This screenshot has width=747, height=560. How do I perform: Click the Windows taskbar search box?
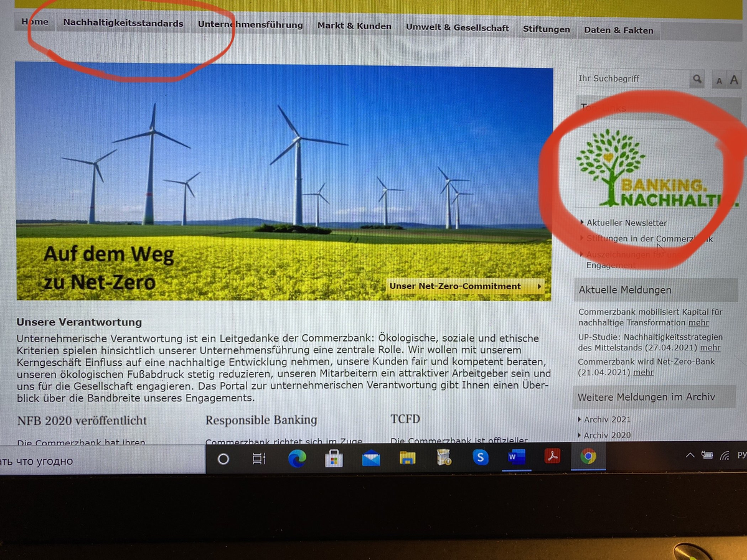[103, 460]
